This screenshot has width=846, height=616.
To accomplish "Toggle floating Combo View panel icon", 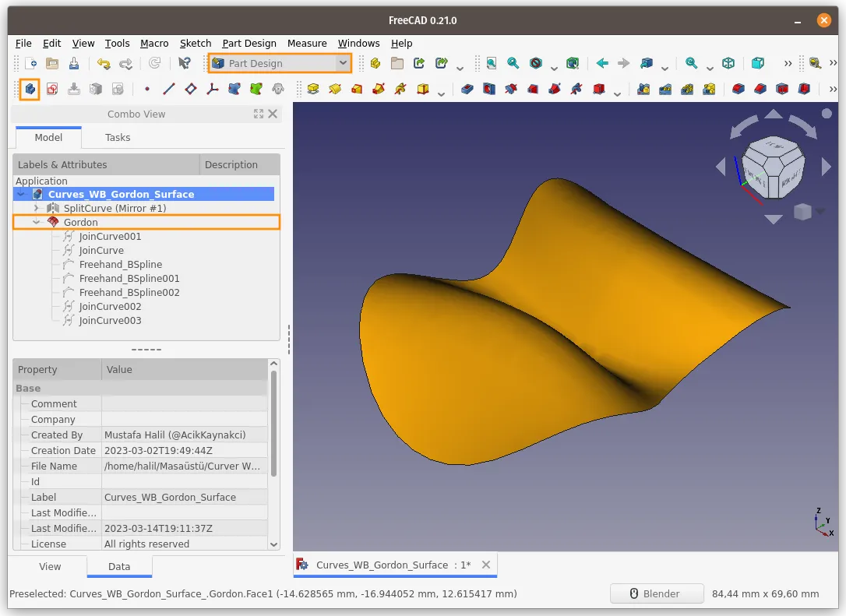I will point(259,114).
